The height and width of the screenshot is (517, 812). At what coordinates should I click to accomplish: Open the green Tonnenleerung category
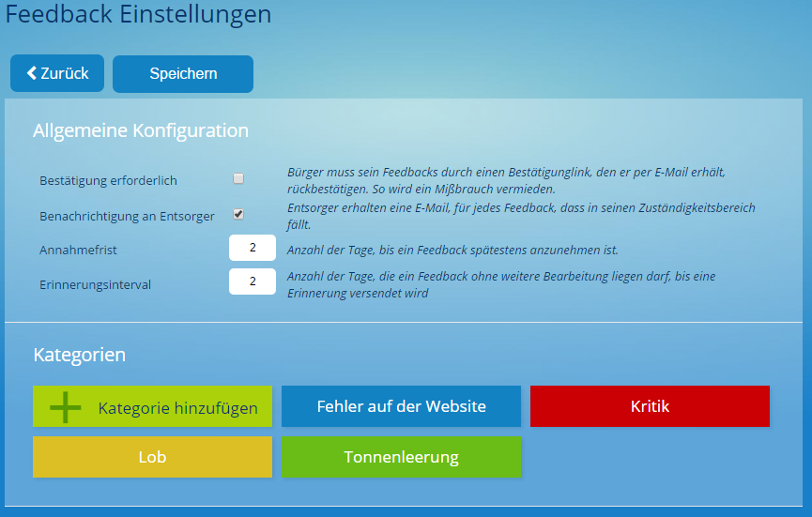401,457
